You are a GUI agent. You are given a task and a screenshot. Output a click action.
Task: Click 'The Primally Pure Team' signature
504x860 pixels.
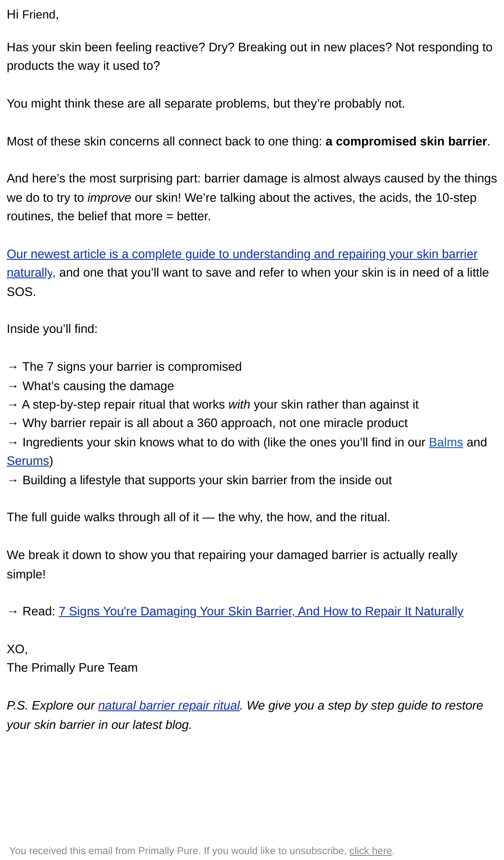point(72,668)
